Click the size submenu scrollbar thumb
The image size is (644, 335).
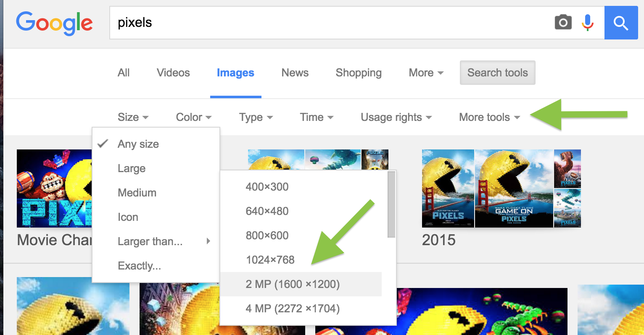point(391,204)
